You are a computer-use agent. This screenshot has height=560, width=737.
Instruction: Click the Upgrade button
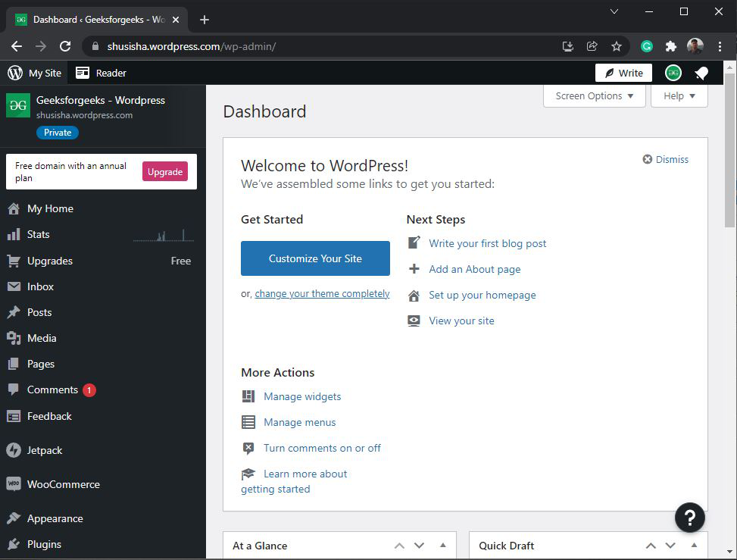[165, 171]
